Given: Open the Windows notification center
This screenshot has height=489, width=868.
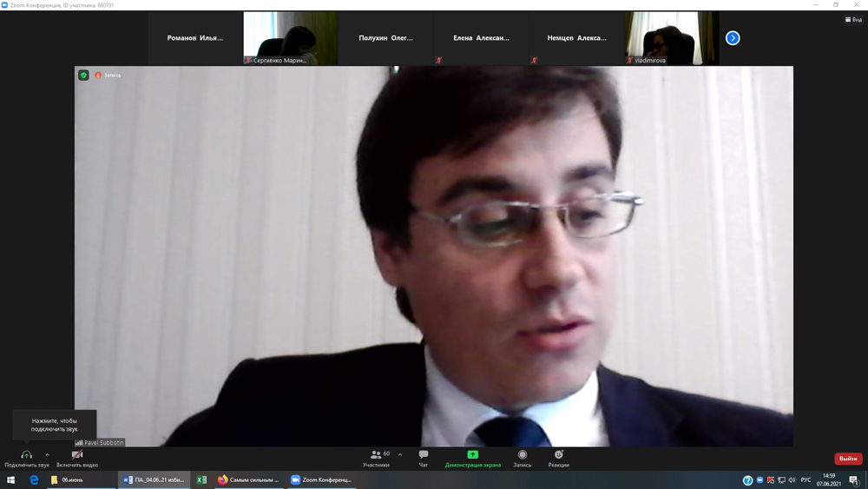Looking at the screenshot, I should point(854,480).
